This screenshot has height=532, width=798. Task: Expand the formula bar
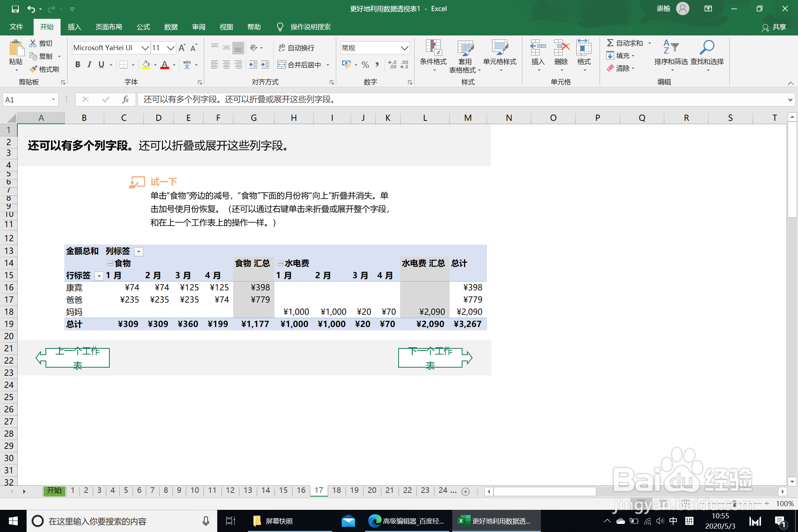[x=790, y=99]
